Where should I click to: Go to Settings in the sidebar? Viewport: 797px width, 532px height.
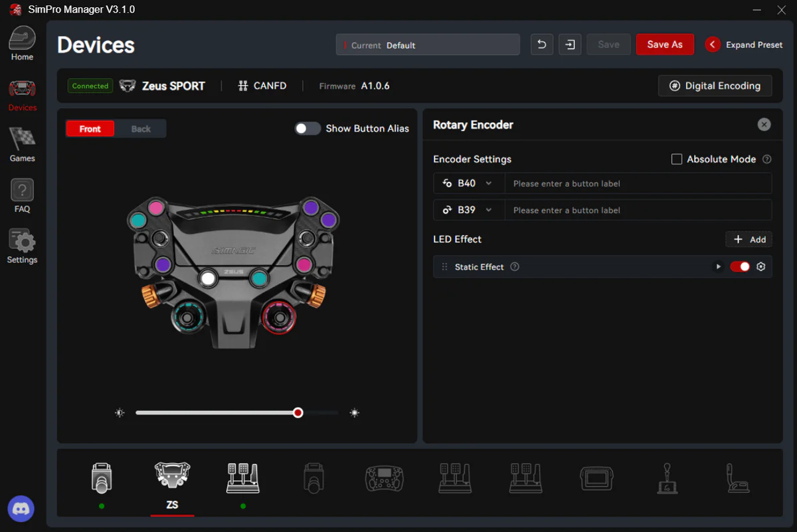[x=22, y=246]
